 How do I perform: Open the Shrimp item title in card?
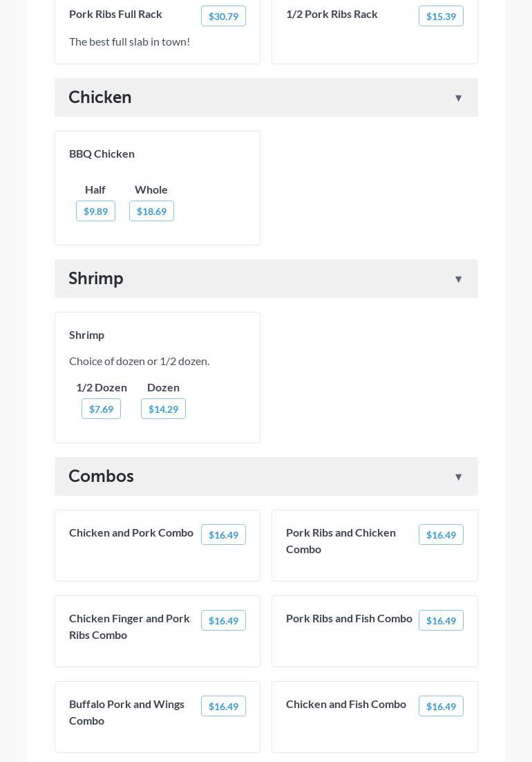point(86,335)
